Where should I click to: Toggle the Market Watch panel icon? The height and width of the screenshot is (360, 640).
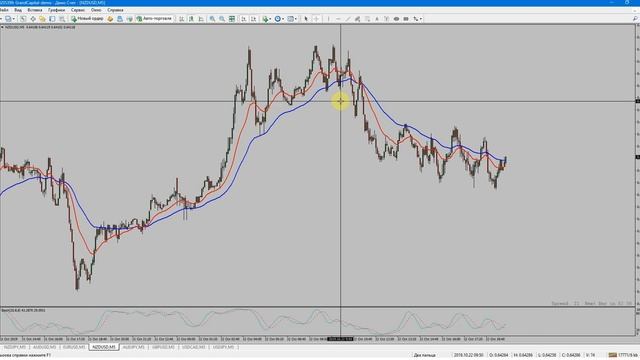[x=23, y=19]
